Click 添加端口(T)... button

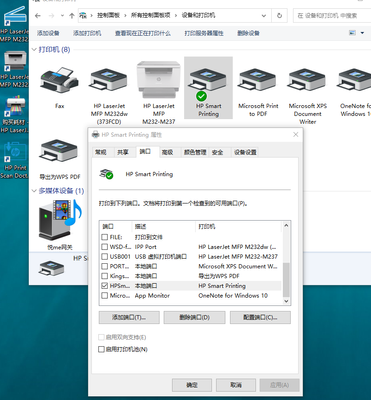point(129,317)
